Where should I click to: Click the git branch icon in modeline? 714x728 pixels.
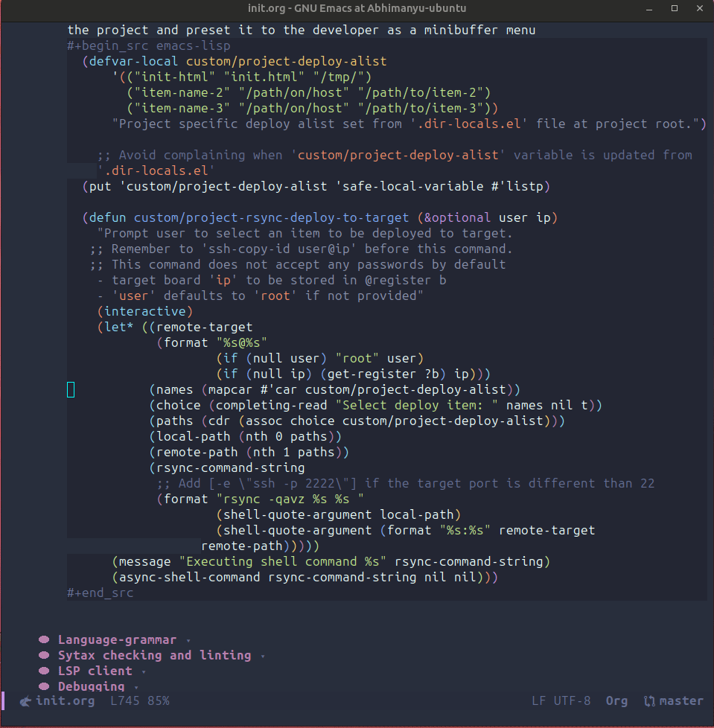click(x=649, y=701)
